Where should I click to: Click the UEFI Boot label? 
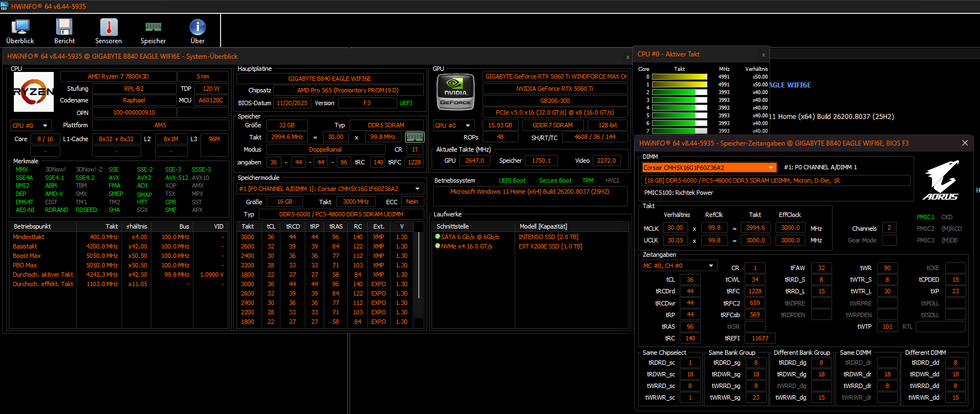pyautogui.click(x=512, y=180)
